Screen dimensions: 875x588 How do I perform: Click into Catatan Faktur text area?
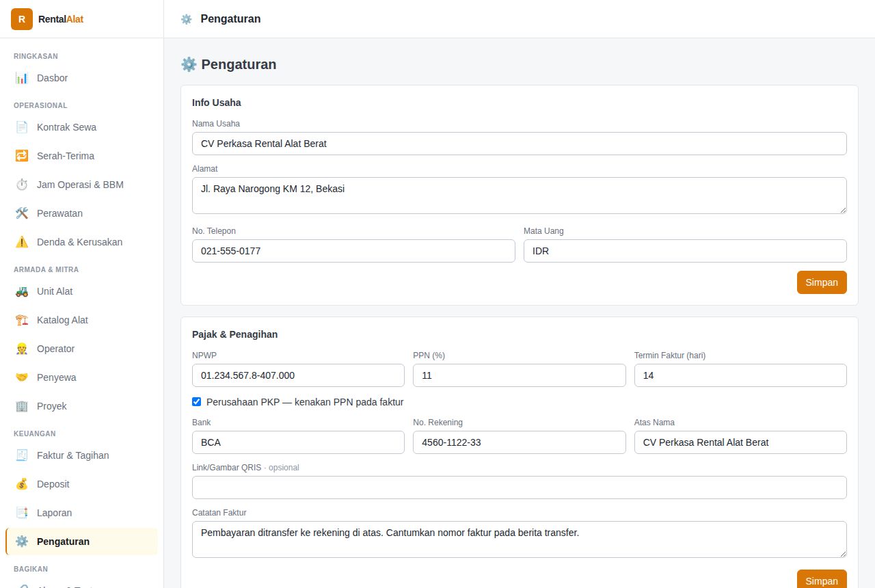coord(520,539)
